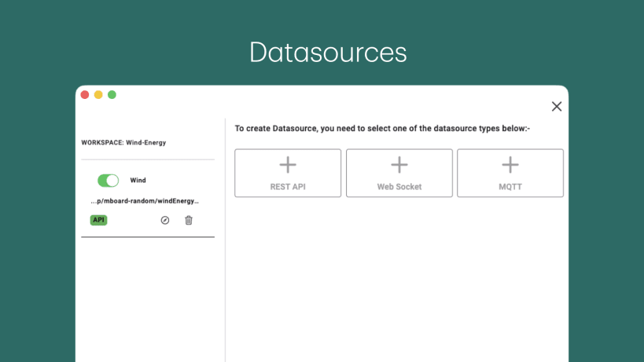The image size is (644, 362).
Task: Click the Wind datasource name
Action: click(x=138, y=181)
